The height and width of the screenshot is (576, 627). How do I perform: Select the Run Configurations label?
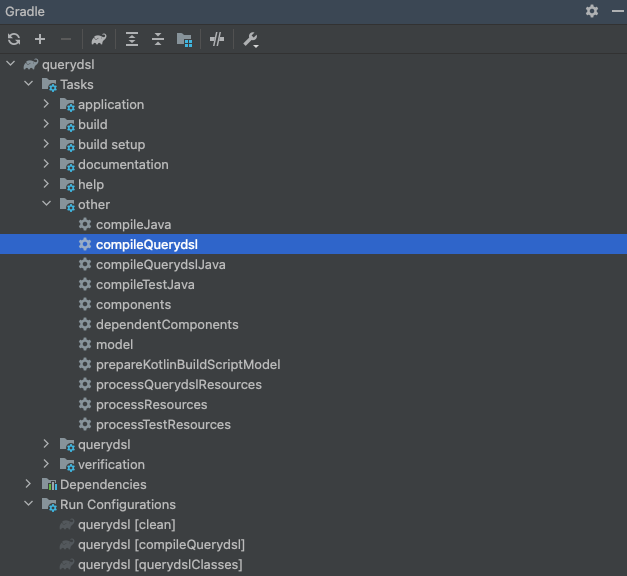coord(118,504)
